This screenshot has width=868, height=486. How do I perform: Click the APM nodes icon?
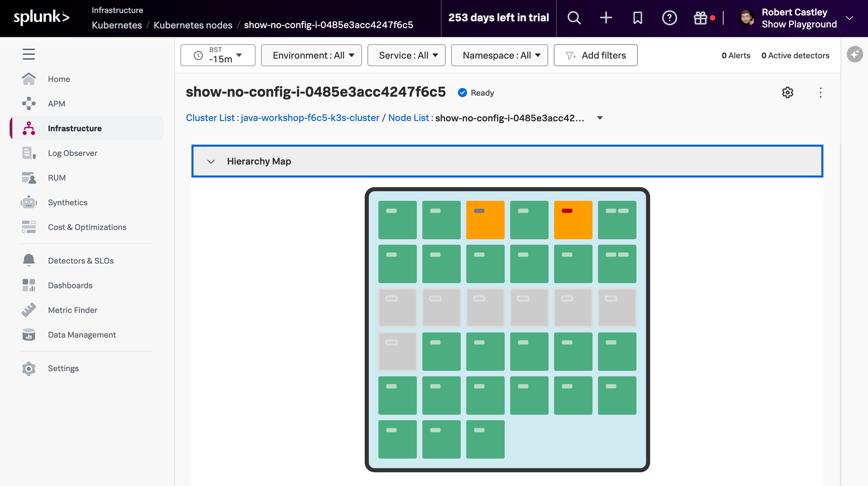tap(29, 104)
